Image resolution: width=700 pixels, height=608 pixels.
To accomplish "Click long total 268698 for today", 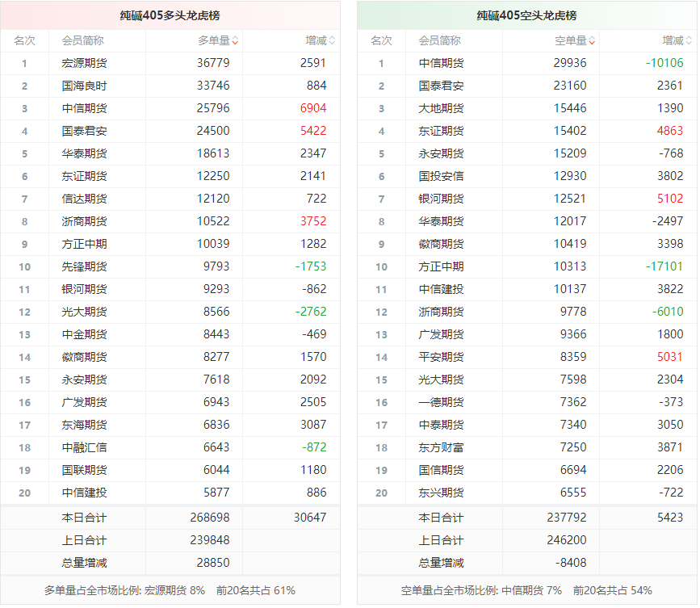I will click(210, 518).
